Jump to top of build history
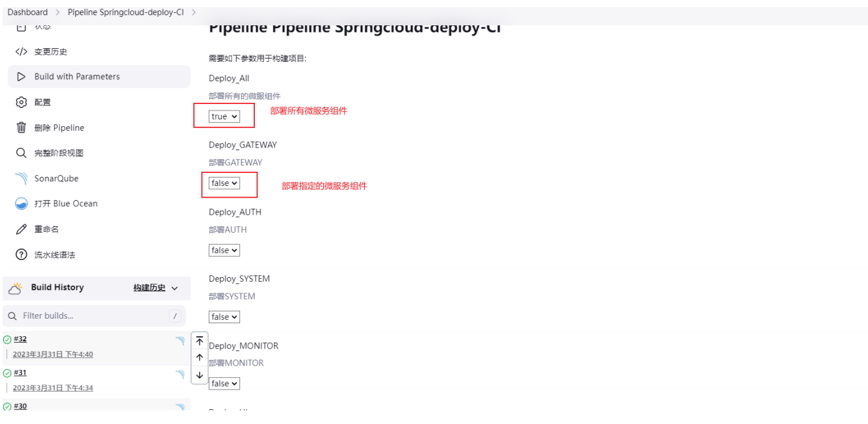 coord(200,341)
